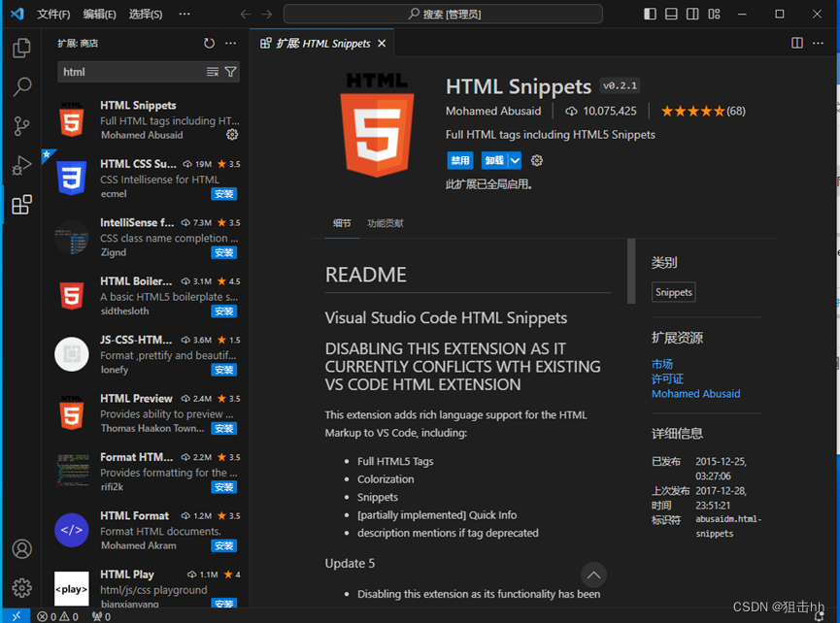The height and width of the screenshot is (623, 840).
Task: Open the 编辑(E) menu
Action: point(100,14)
